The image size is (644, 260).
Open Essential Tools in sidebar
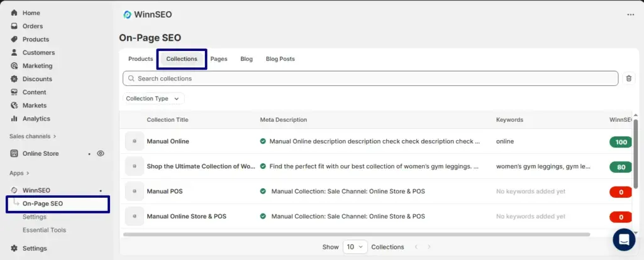tap(45, 230)
